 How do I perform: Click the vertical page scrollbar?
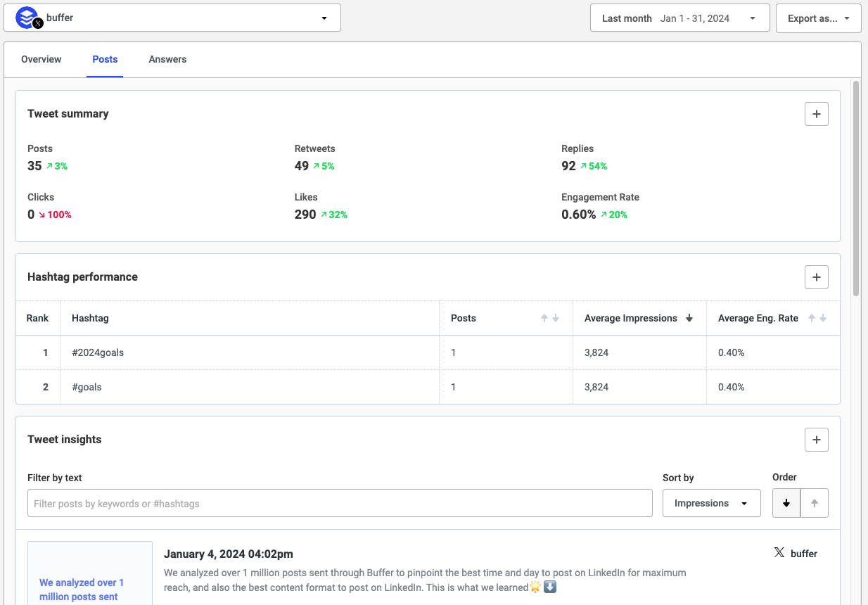click(855, 190)
